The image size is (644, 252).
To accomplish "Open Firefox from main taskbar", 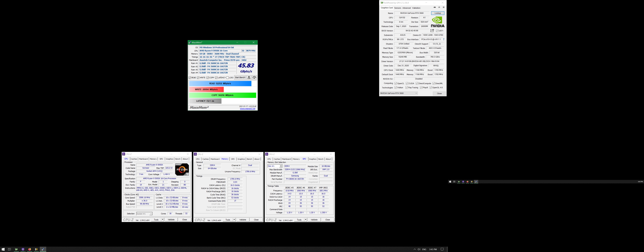I will (x=30, y=249).
